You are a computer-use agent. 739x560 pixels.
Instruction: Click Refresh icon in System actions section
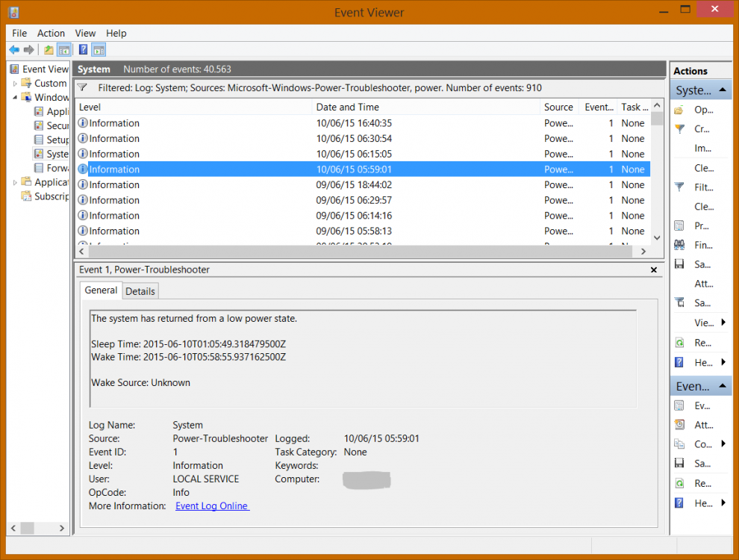click(x=679, y=343)
